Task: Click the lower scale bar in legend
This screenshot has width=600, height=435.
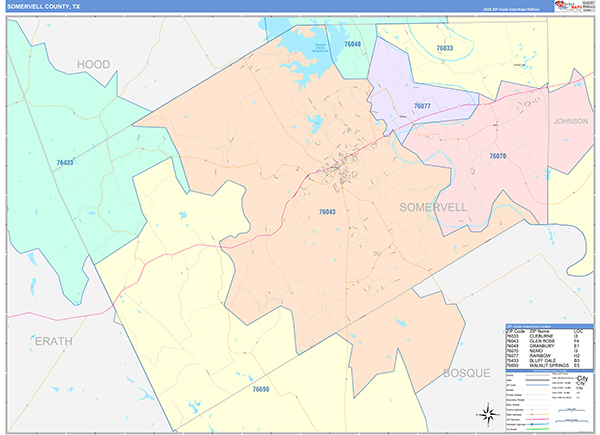Action: (x=572, y=421)
